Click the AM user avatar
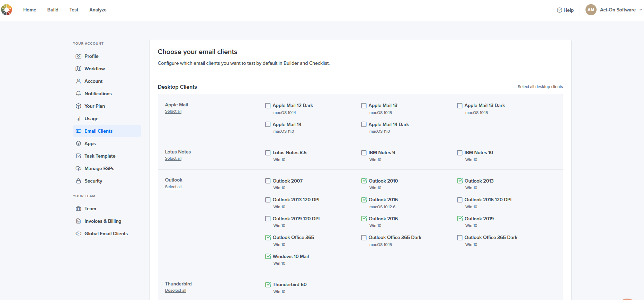The image size is (644, 300). click(x=591, y=10)
